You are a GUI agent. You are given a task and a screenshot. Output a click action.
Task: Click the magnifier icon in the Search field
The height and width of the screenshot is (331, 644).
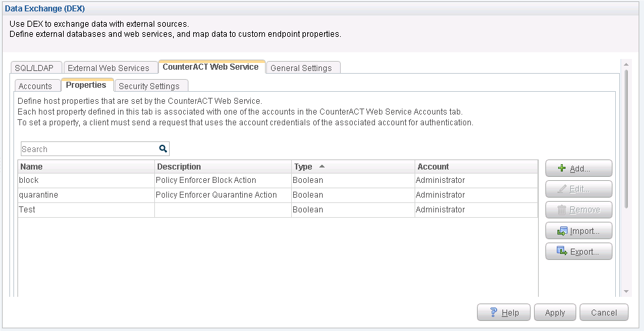162,149
